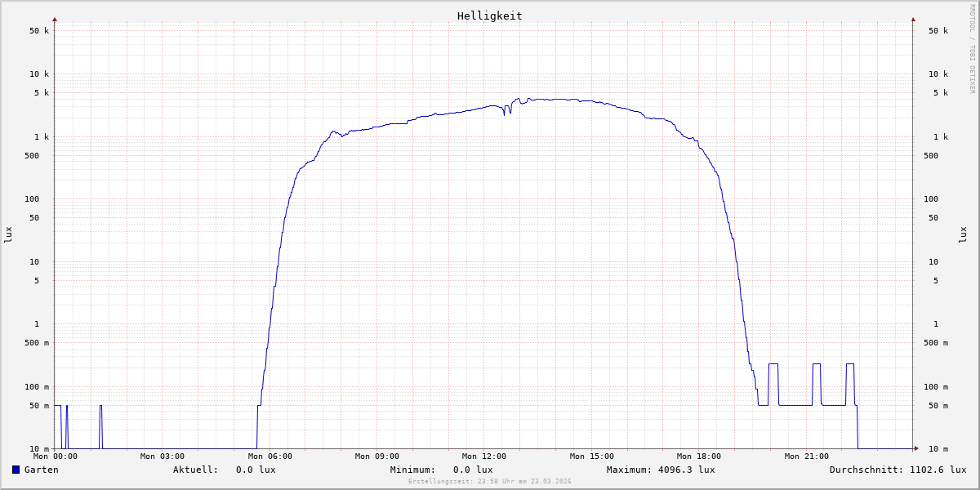Click the Mon 18:00 time axis label

click(699, 457)
